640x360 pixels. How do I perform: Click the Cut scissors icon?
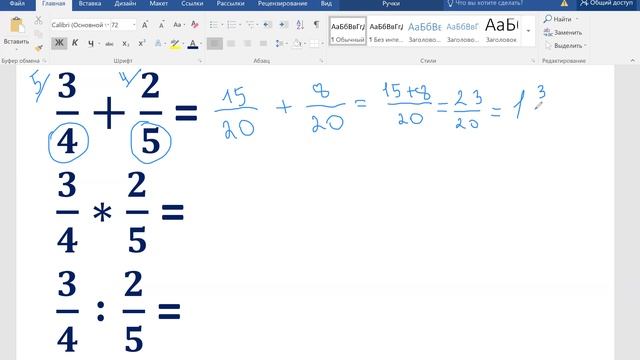click(38, 20)
